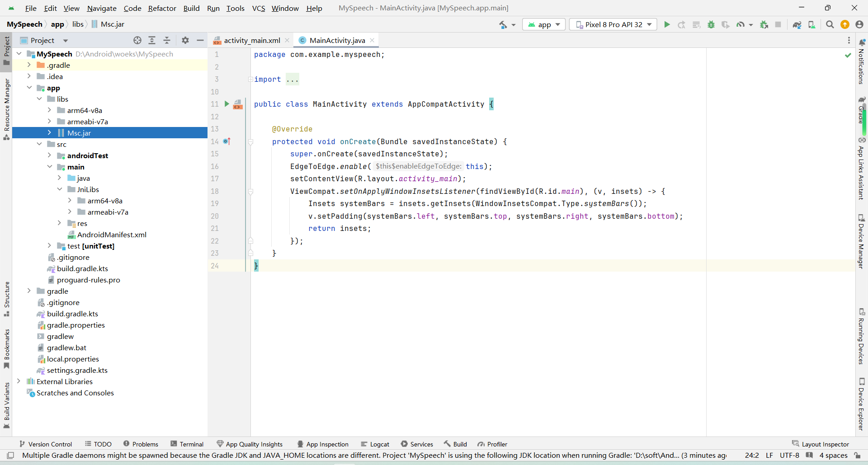This screenshot has height=465, width=868.
Task: Select AndroidManifest.xml in project tree
Action: click(x=112, y=235)
